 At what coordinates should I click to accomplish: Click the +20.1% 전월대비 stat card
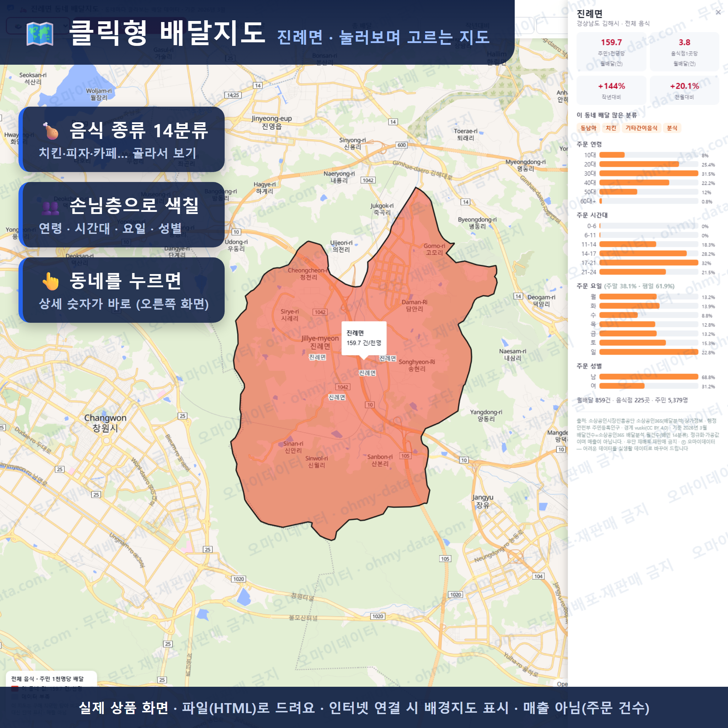coord(684,90)
